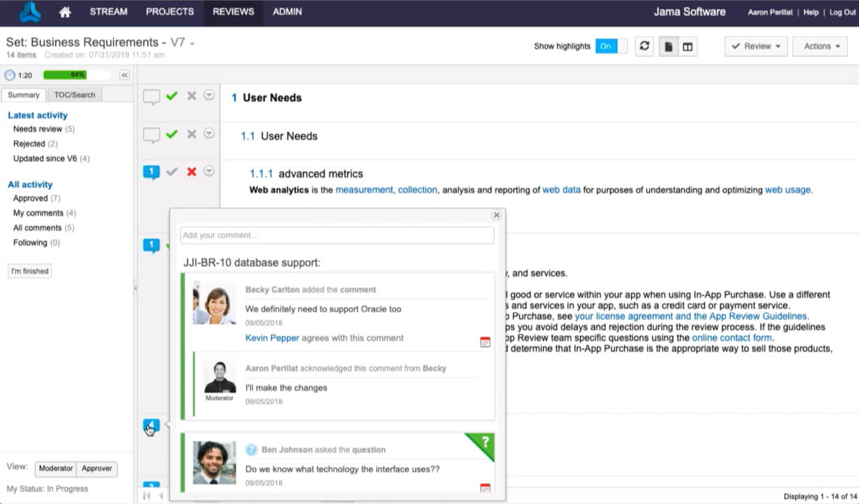Image resolution: width=859 pixels, height=504 pixels.
Task: Switch to single document view icon
Action: point(668,46)
